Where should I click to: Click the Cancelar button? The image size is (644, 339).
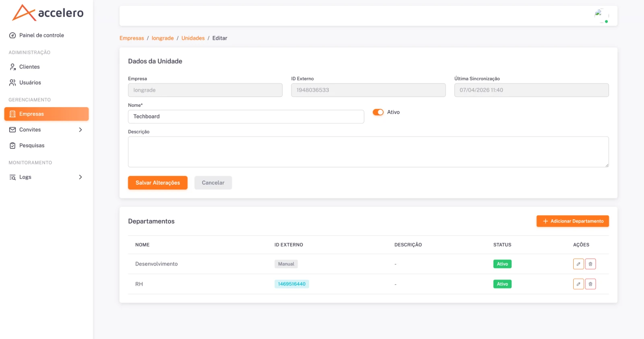213,183
